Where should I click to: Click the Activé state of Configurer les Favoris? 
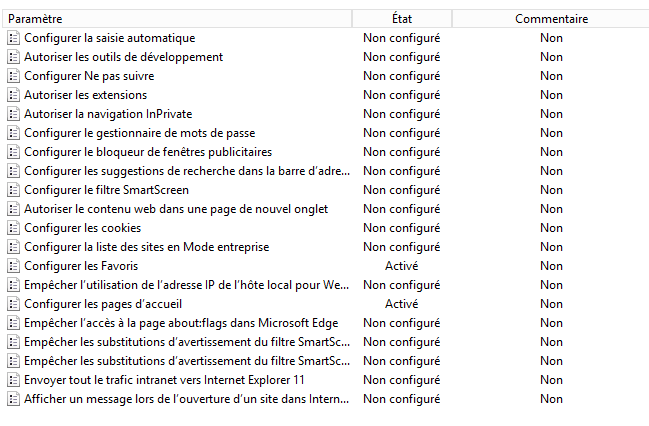click(x=401, y=266)
